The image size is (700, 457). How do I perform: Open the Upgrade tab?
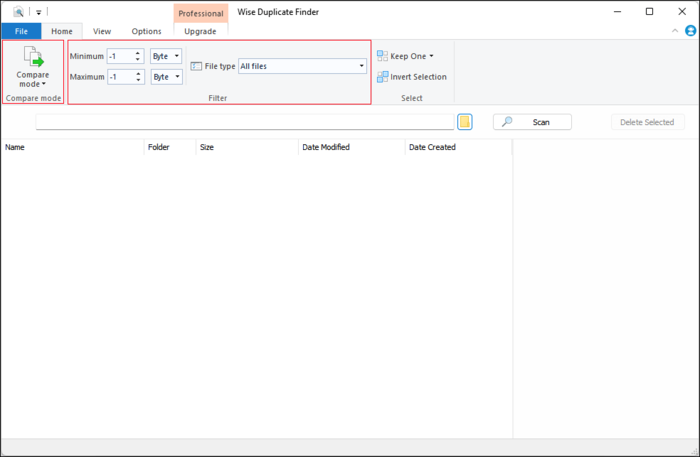(200, 31)
